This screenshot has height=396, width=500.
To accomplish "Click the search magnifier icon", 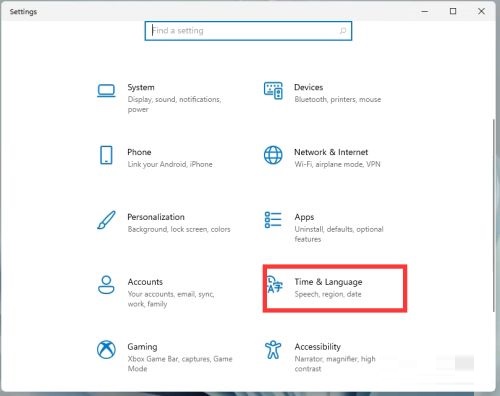I will pyautogui.click(x=343, y=31).
